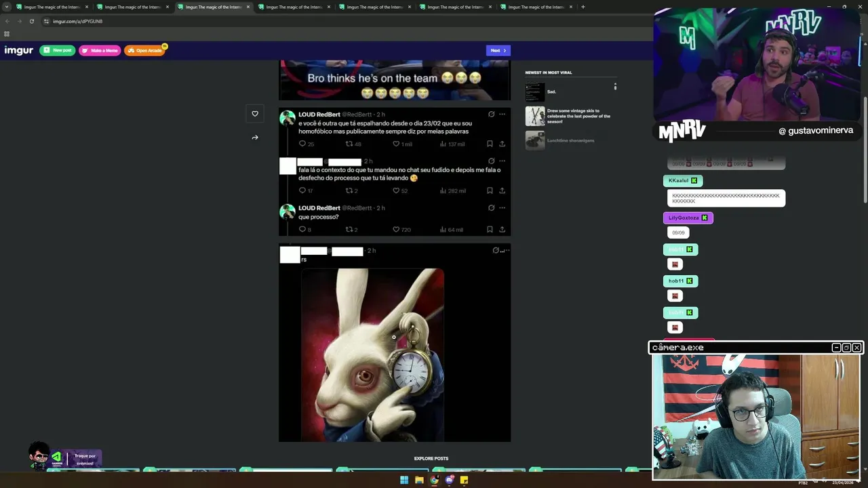Viewport: 868px width, 488px height.
Task: Click the views icon showing 282 mil
Action: click(443, 190)
